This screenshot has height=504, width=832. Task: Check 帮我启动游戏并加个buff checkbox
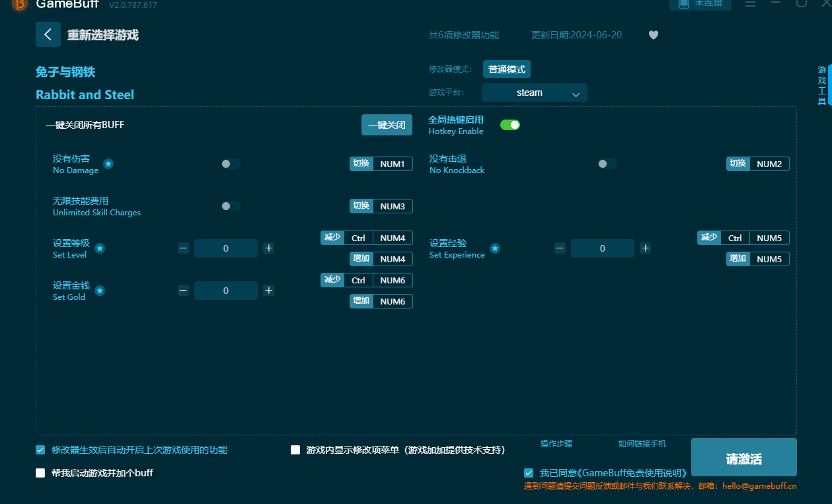point(40,473)
